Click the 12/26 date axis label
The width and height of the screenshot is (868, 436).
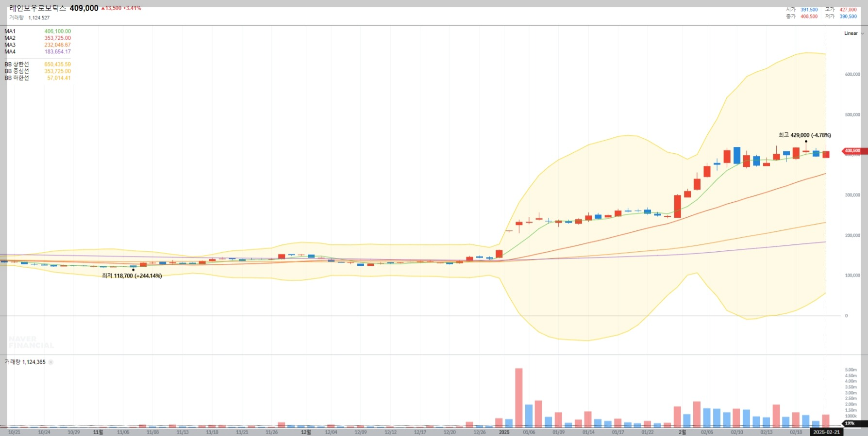[480, 432]
